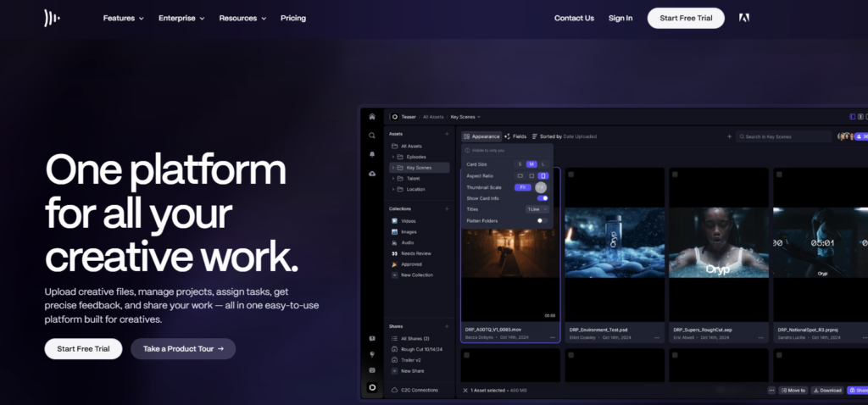
Task: Check the DRP_Environment_Test.psd card checkbox
Action: (570, 175)
